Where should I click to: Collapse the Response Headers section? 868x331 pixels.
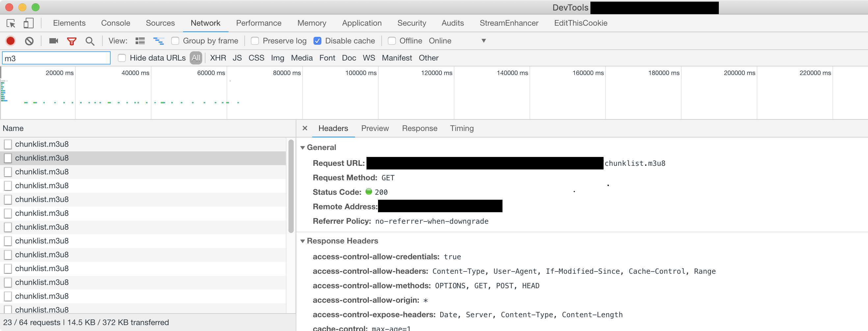point(303,241)
